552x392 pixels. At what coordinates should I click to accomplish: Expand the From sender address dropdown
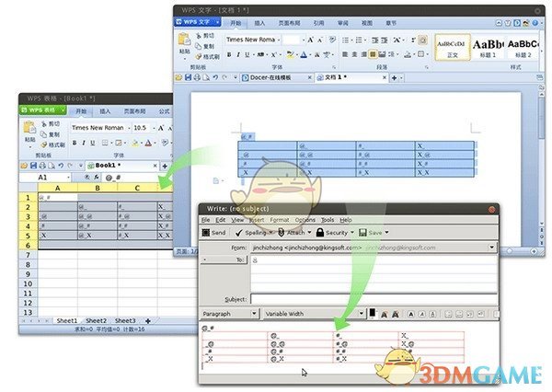(494, 248)
